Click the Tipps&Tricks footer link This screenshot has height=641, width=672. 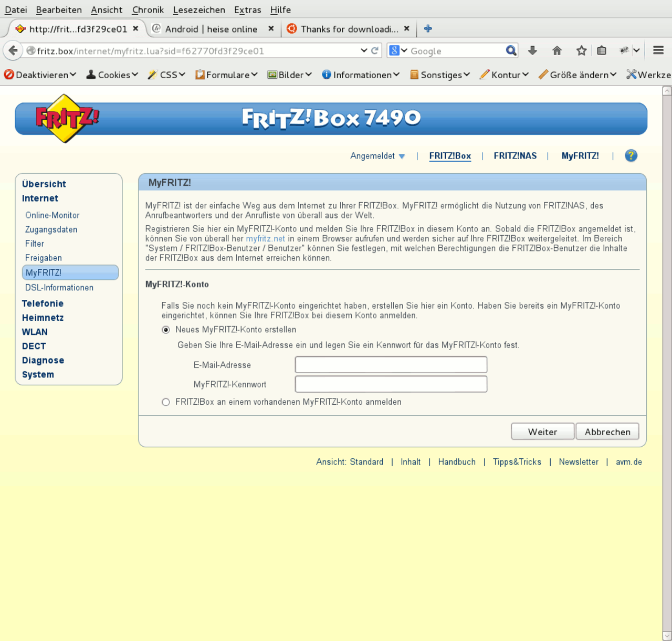[x=517, y=462]
